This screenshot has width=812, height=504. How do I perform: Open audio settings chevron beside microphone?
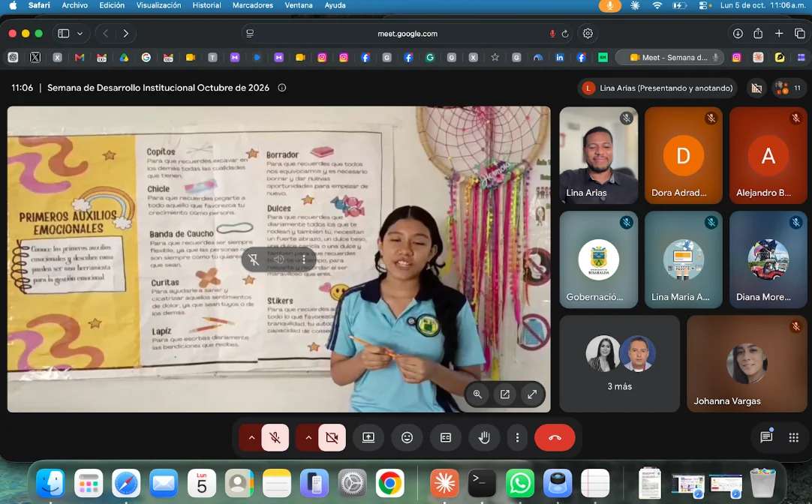click(x=251, y=438)
